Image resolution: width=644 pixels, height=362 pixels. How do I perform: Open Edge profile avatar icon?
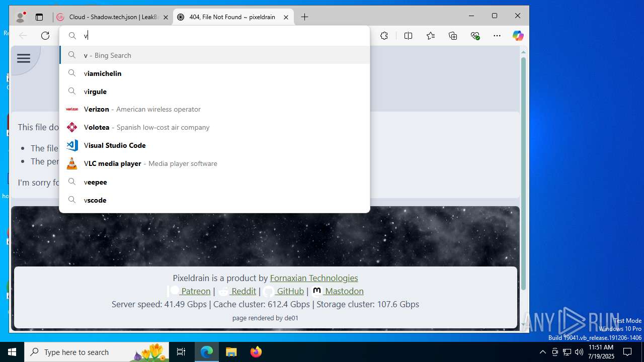click(x=20, y=17)
